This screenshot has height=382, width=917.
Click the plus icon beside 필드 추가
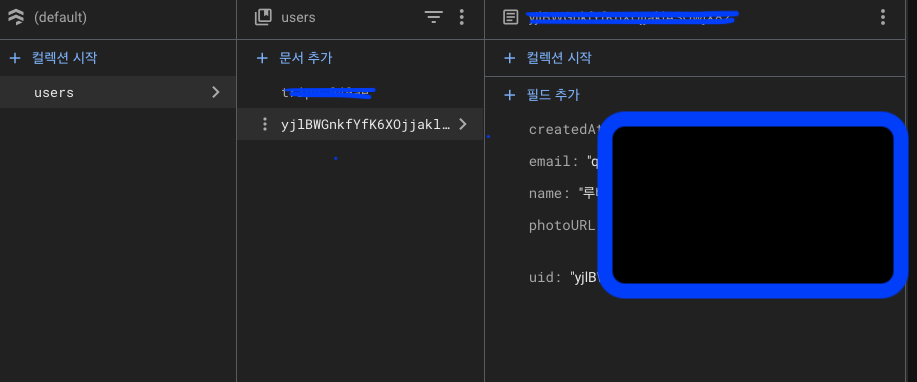click(509, 95)
